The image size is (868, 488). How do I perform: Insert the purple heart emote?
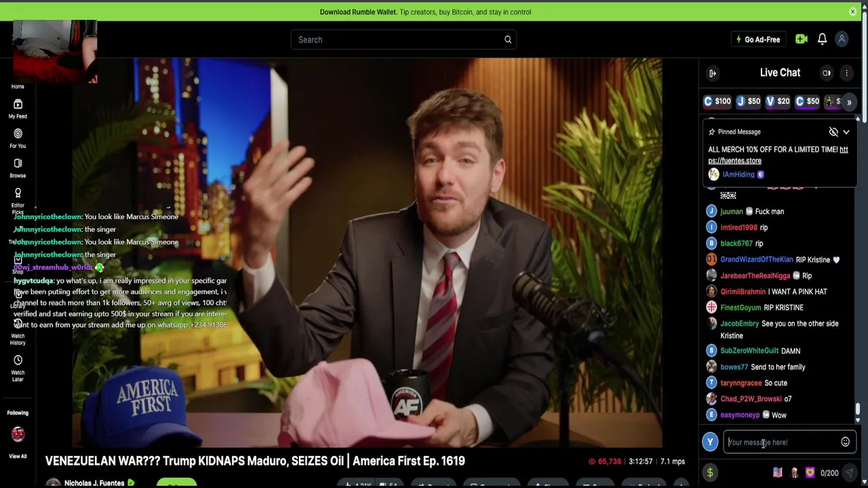click(810, 472)
